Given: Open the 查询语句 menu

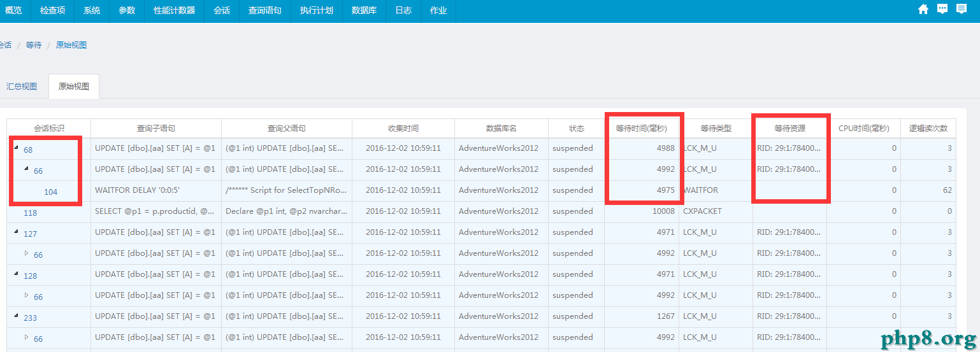Looking at the screenshot, I should [265, 11].
